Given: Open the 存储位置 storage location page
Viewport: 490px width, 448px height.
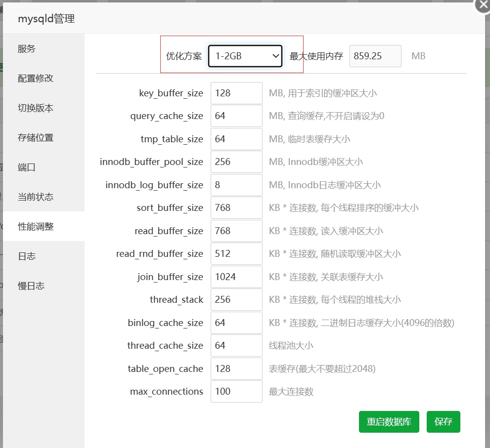Looking at the screenshot, I should 32,137.
